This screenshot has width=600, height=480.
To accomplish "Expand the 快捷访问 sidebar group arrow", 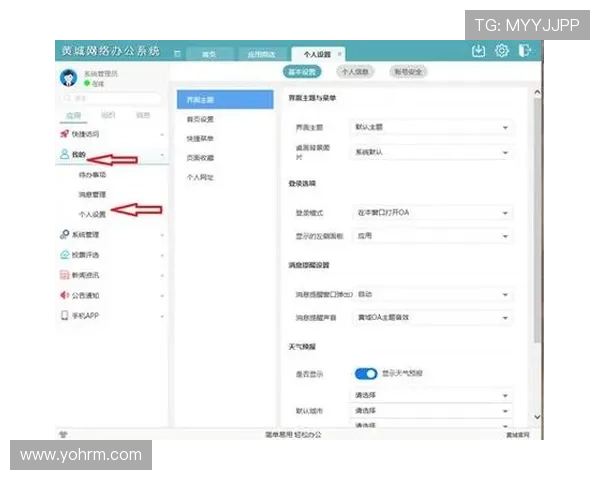I will [x=162, y=134].
